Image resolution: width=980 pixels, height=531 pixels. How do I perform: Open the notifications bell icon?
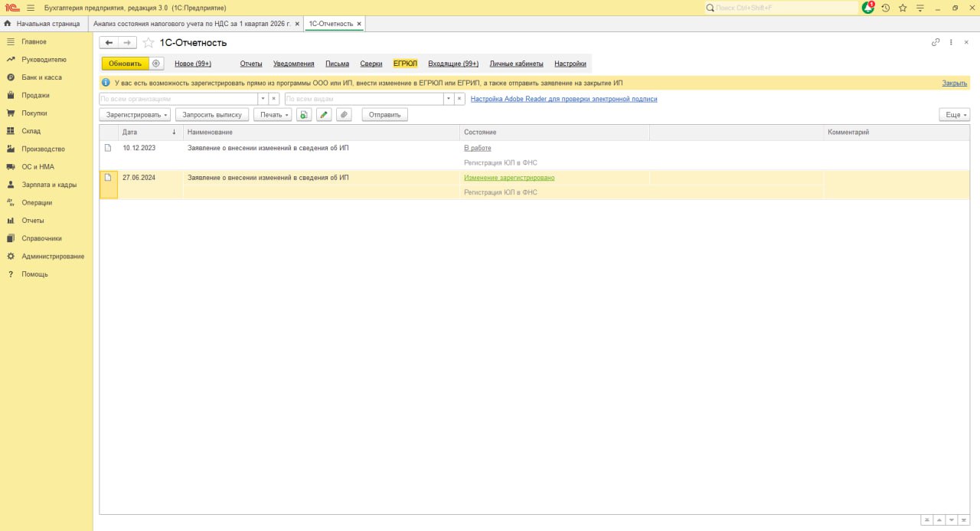point(867,8)
